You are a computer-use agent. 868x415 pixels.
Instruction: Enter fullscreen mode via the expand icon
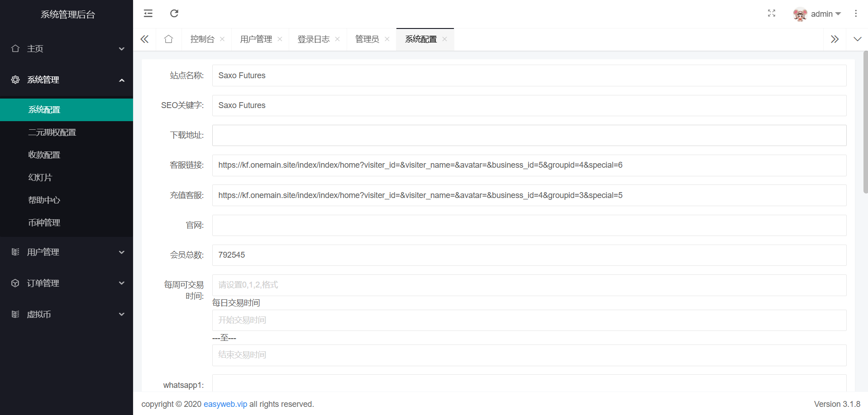click(771, 14)
